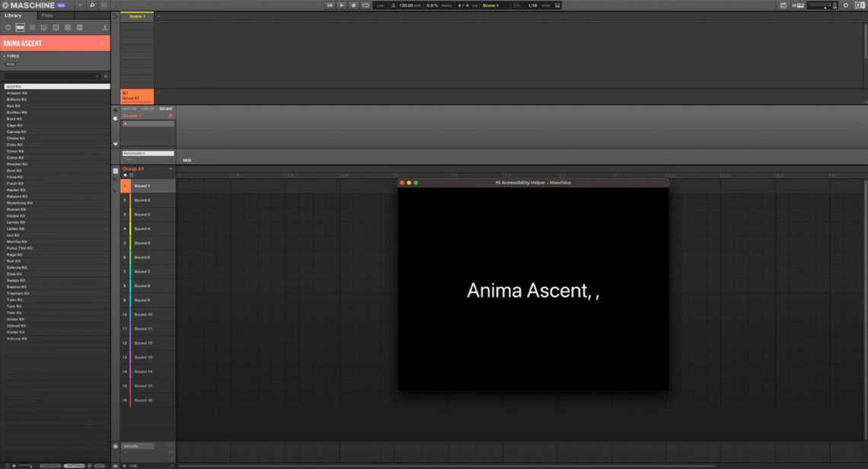The height and width of the screenshot is (469, 868).
Task: Select Halcyon Kit from the results list
Action: point(17,196)
